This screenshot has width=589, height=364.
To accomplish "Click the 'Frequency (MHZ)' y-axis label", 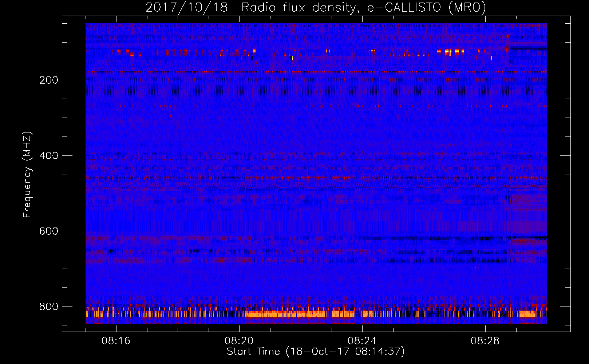I will pos(27,175).
